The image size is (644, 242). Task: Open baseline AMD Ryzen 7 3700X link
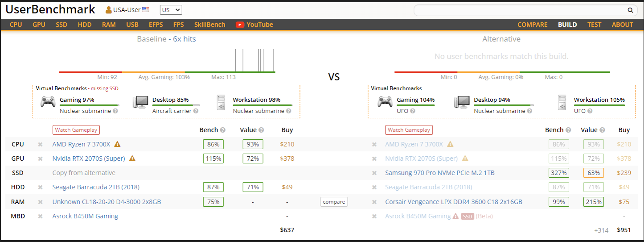(x=81, y=144)
